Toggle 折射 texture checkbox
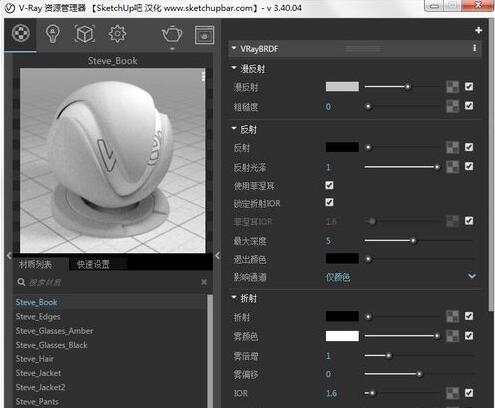This screenshot has width=495, height=408. pos(469,316)
